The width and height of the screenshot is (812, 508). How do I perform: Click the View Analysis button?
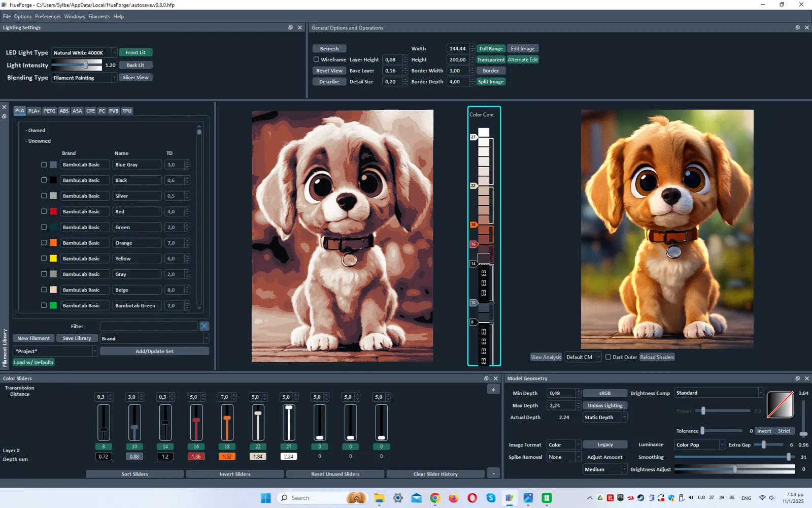(x=546, y=357)
